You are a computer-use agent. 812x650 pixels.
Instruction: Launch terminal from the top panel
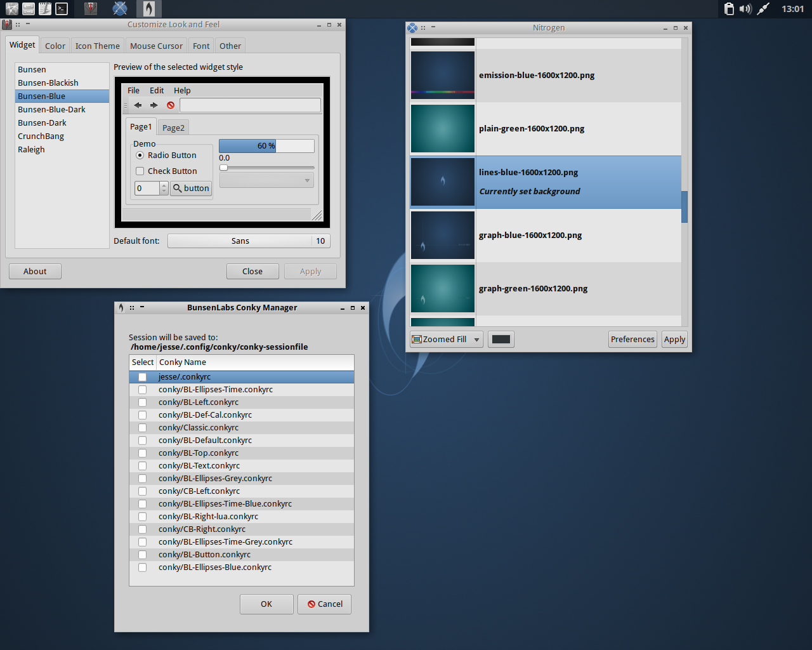pyautogui.click(x=62, y=8)
